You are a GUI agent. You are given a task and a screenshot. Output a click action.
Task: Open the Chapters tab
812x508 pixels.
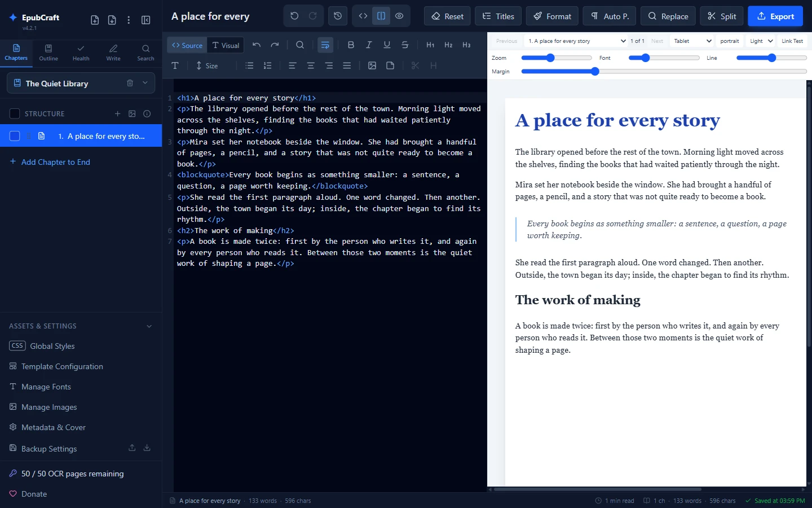point(16,52)
